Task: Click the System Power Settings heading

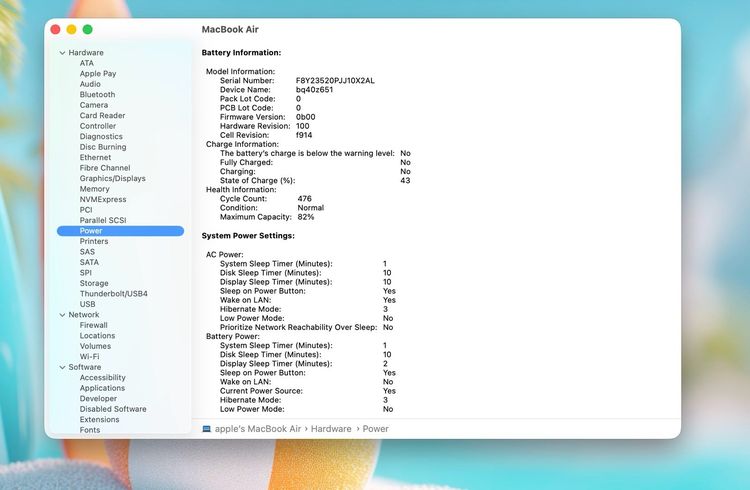Action: pyautogui.click(x=248, y=235)
